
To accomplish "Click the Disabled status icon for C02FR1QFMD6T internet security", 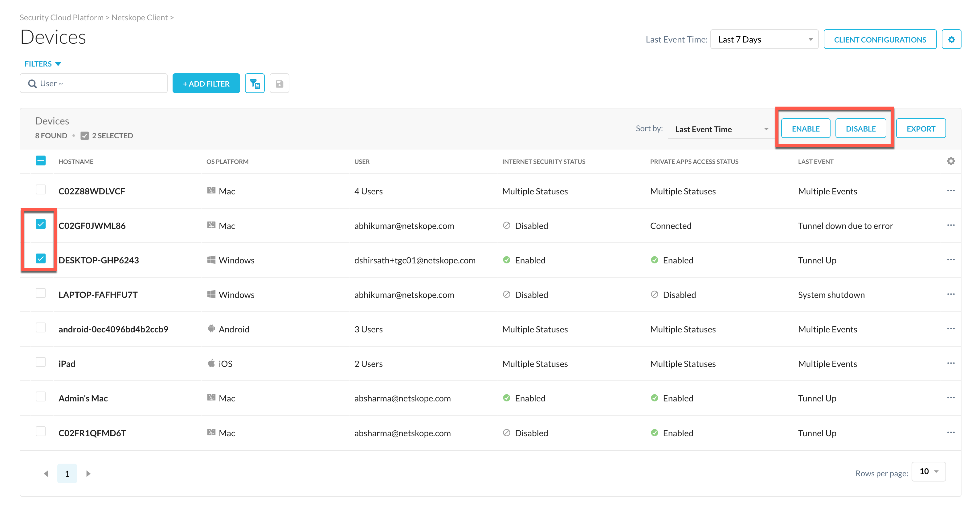I will [x=506, y=433].
